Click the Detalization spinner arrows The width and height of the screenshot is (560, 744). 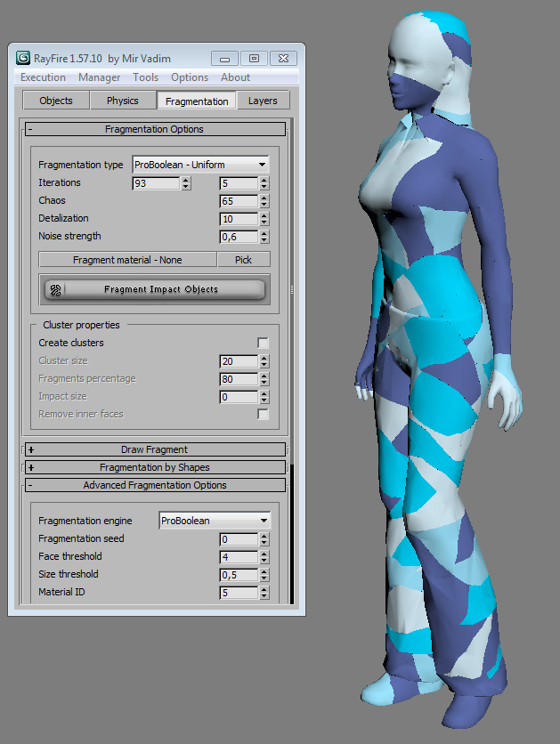click(264, 219)
